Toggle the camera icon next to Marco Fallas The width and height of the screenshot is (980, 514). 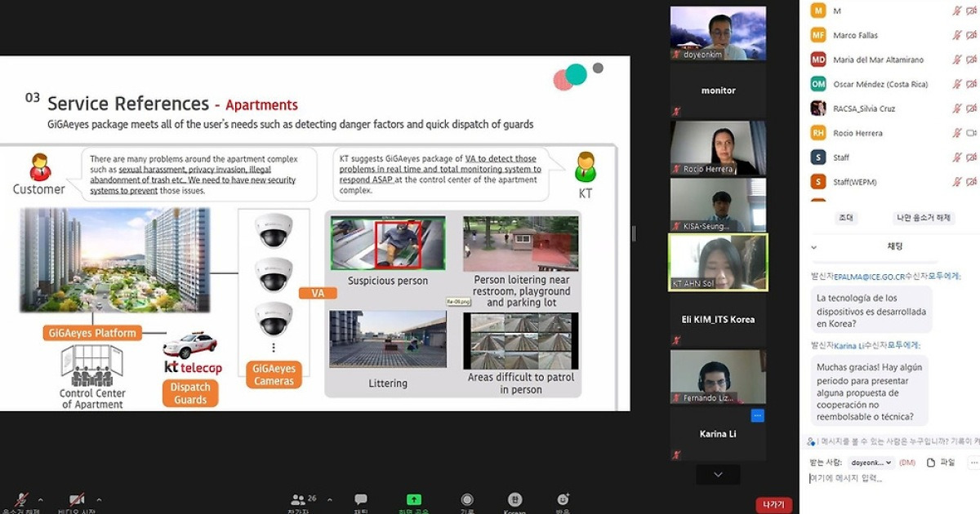point(970,34)
